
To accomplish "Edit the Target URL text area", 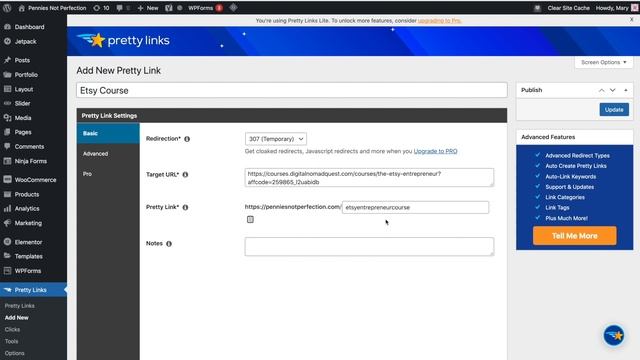I will [x=369, y=178].
